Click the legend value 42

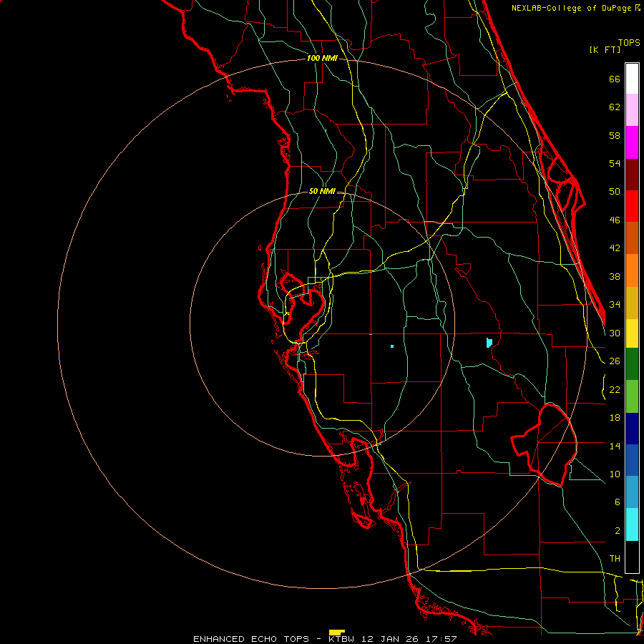[615, 248]
